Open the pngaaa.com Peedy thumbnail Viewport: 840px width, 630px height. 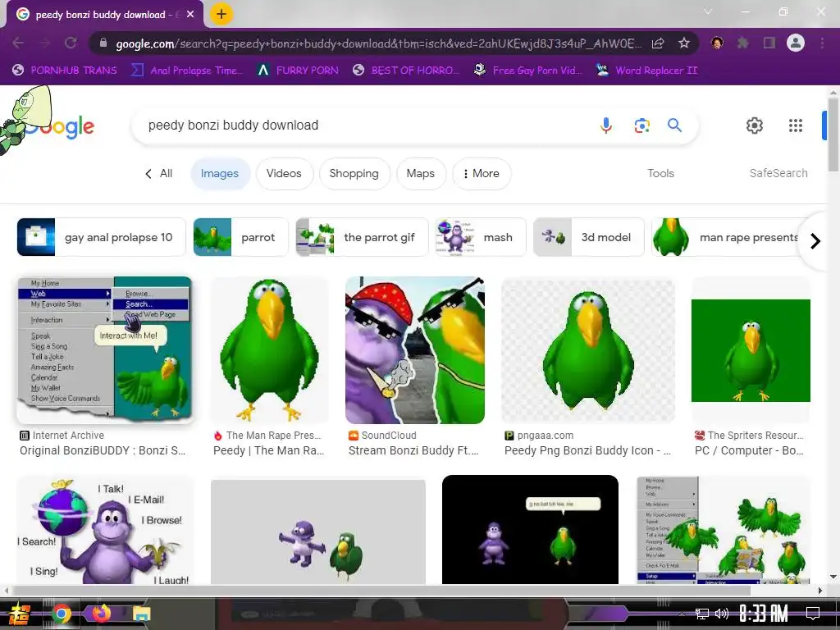[587, 349]
